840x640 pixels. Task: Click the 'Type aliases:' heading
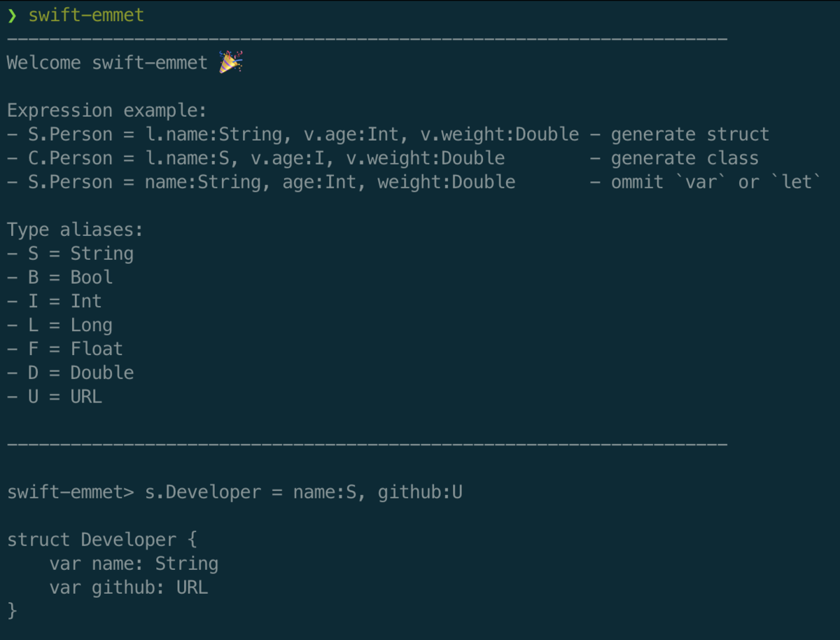[75, 230]
